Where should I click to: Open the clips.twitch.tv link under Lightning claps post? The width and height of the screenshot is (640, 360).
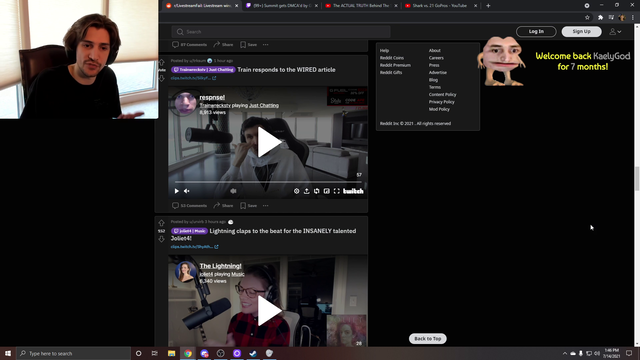point(194,247)
